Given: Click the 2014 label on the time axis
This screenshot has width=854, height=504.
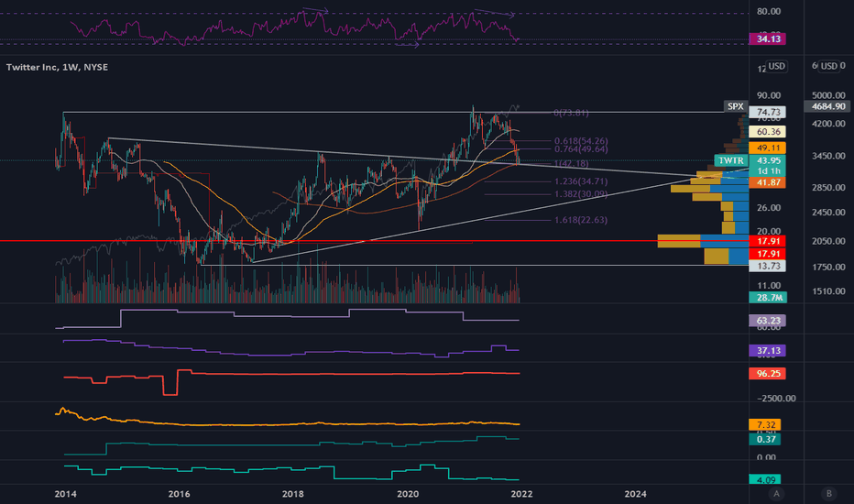Looking at the screenshot, I should click(x=65, y=494).
